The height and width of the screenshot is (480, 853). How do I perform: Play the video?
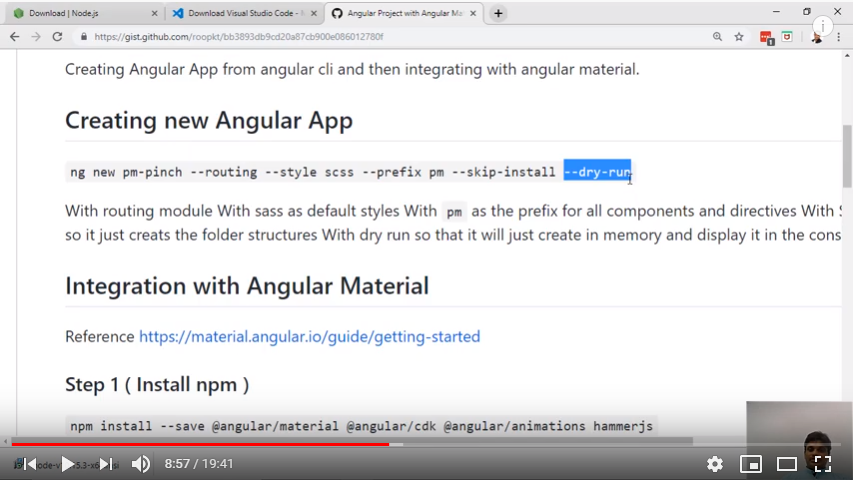pyautogui.click(x=68, y=464)
